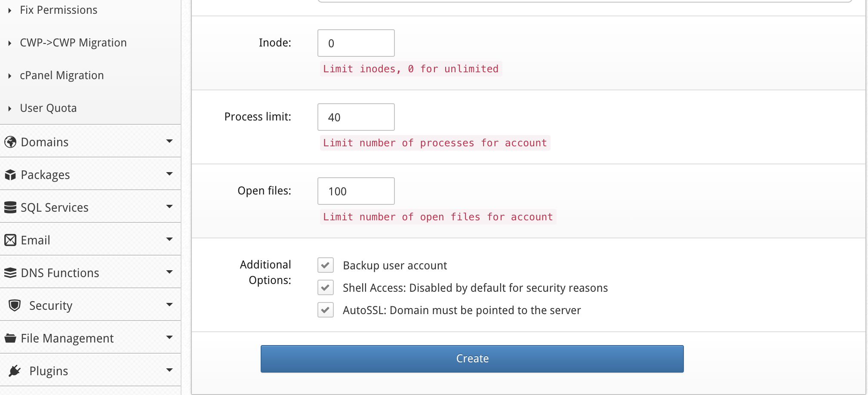The height and width of the screenshot is (395, 868).
Task: Open the DNS Functions menu section
Action: [90, 272]
